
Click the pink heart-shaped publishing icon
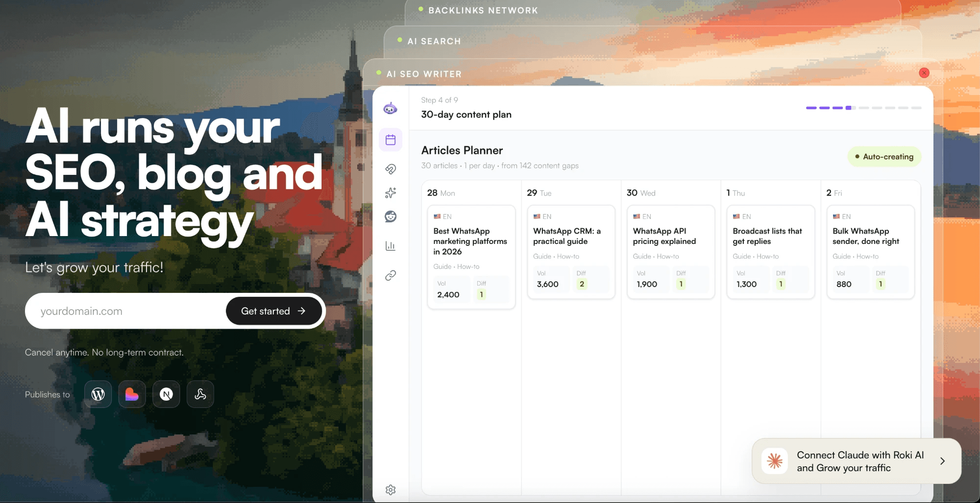[x=132, y=394]
